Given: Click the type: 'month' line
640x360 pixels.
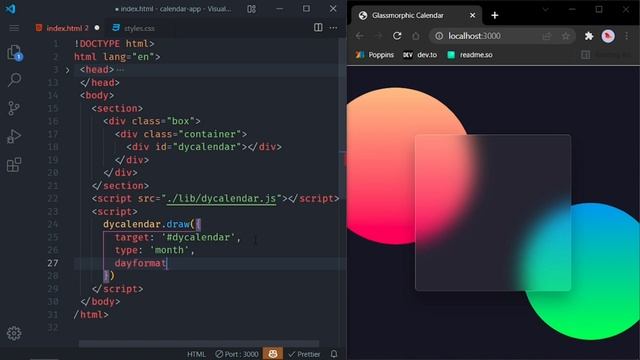Looking at the screenshot, I should 155,250.
